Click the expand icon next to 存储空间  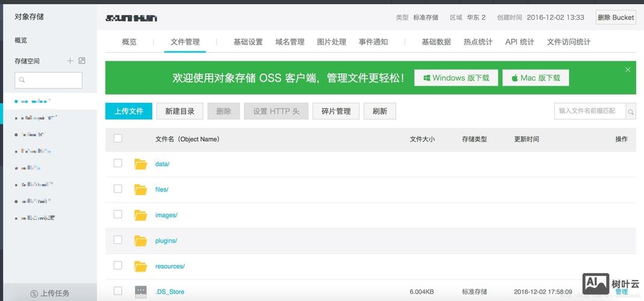pyautogui.click(x=82, y=61)
